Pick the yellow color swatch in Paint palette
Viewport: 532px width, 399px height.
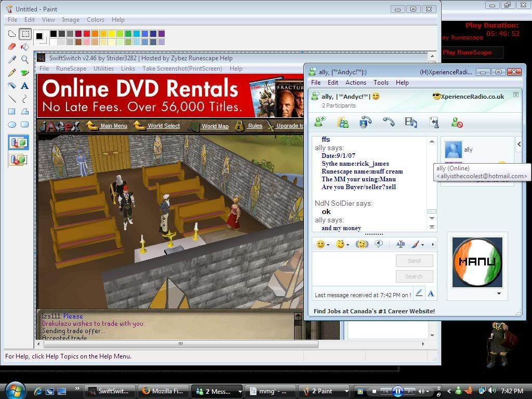pyautogui.click(x=111, y=34)
